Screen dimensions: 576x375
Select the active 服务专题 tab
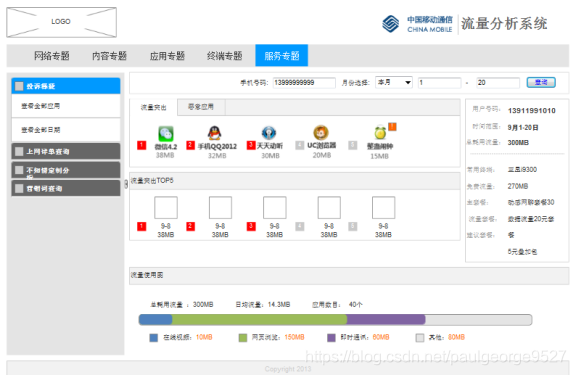tap(282, 55)
